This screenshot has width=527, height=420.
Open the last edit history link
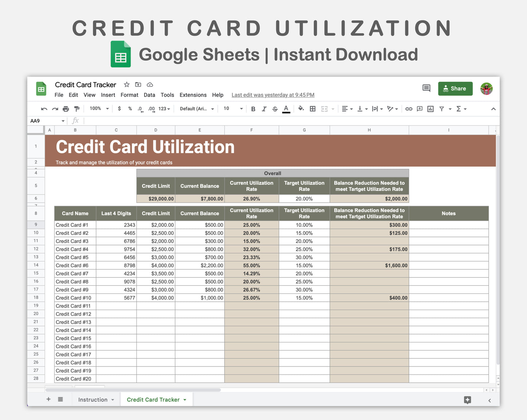pyautogui.click(x=273, y=95)
